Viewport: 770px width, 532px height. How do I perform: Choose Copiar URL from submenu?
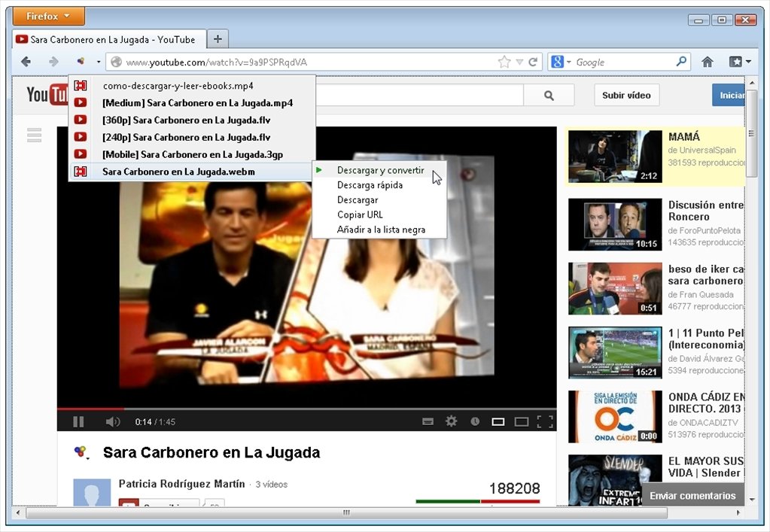point(379,214)
